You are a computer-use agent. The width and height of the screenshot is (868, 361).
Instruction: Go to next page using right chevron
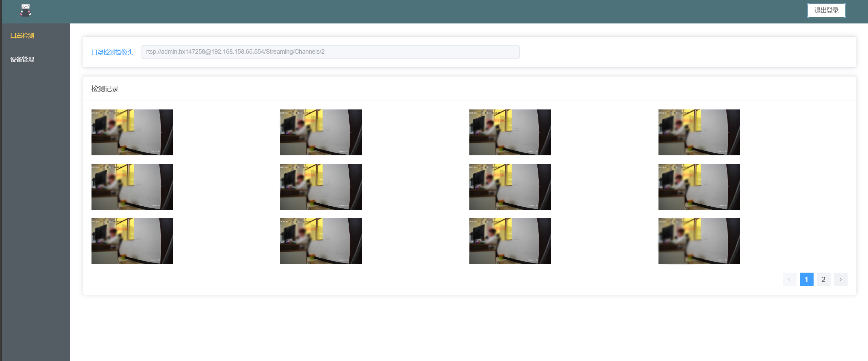(x=840, y=279)
